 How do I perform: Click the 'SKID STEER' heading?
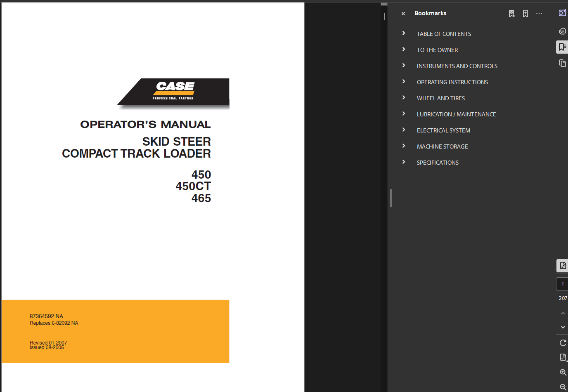tap(177, 142)
